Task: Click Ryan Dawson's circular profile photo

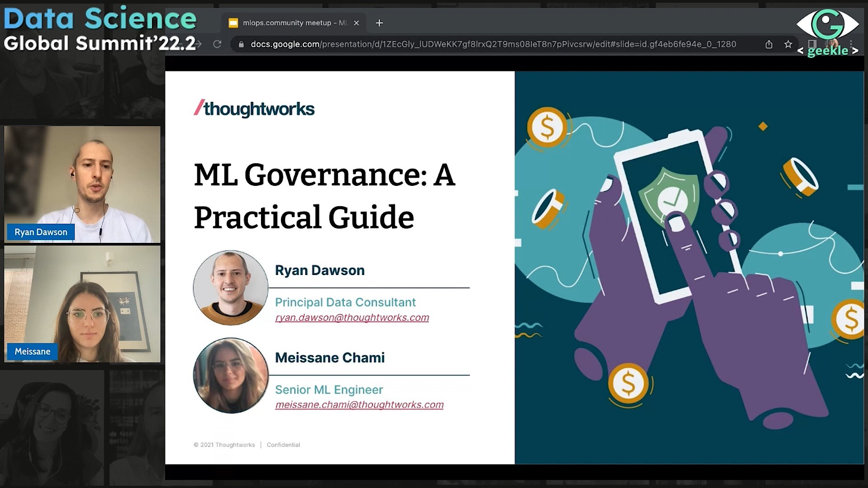Action: (x=230, y=288)
